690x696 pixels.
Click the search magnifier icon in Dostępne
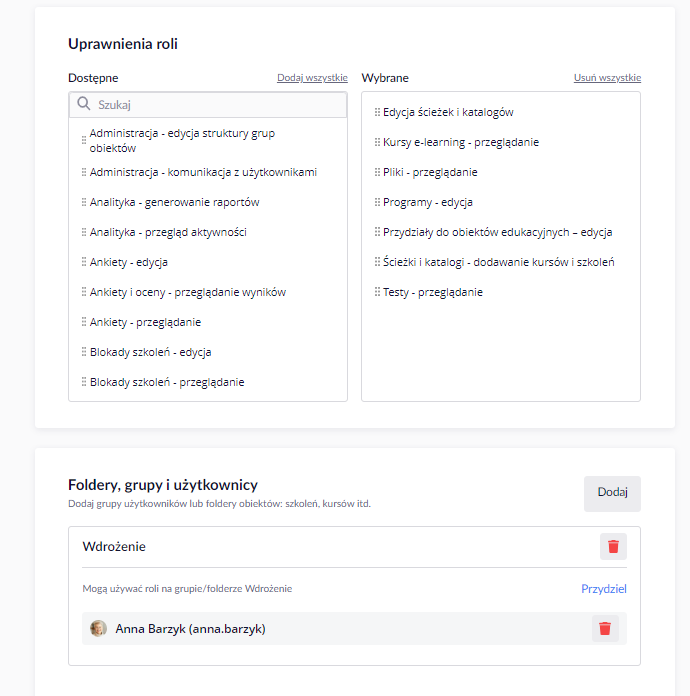tap(83, 104)
